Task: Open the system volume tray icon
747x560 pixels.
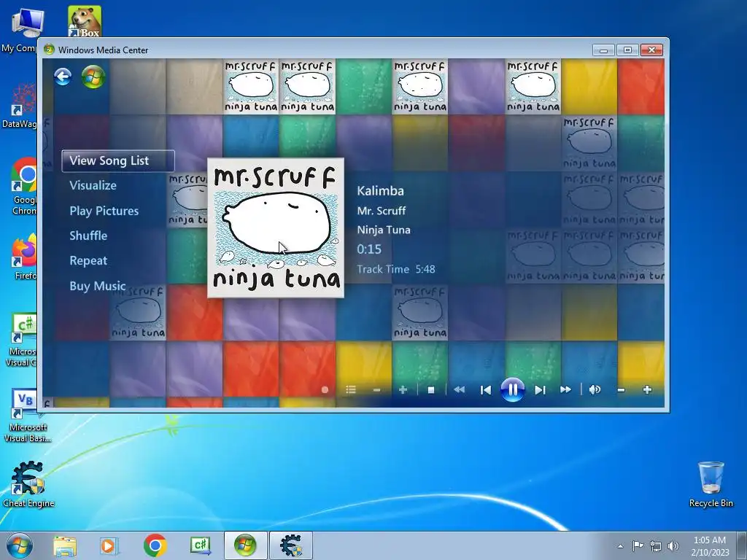Action: (673, 546)
